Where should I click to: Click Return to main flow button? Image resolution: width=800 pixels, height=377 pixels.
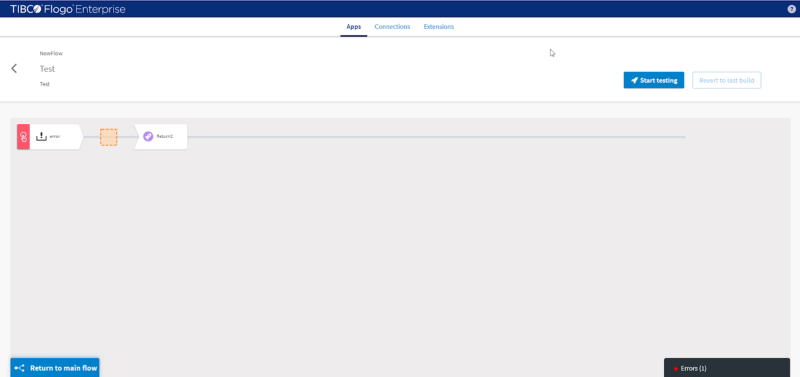click(x=55, y=368)
